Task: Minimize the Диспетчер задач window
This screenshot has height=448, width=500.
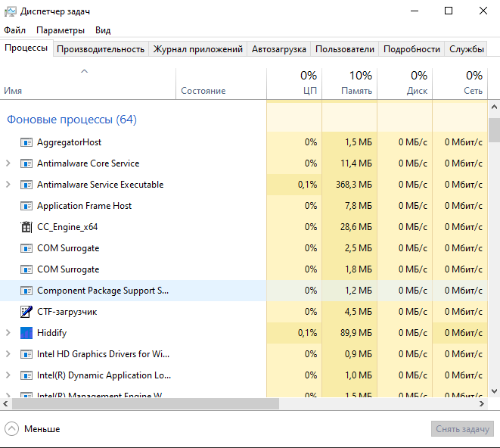Action: [415, 11]
